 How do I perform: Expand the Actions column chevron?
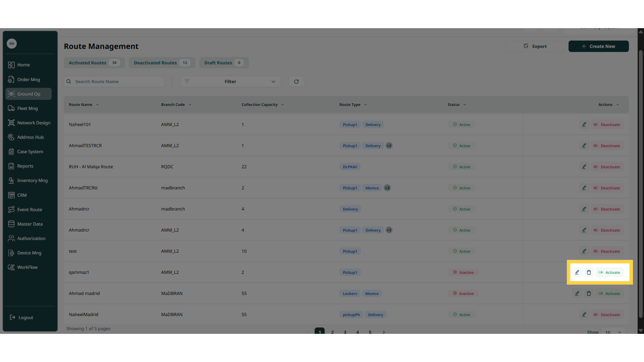click(x=618, y=105)
